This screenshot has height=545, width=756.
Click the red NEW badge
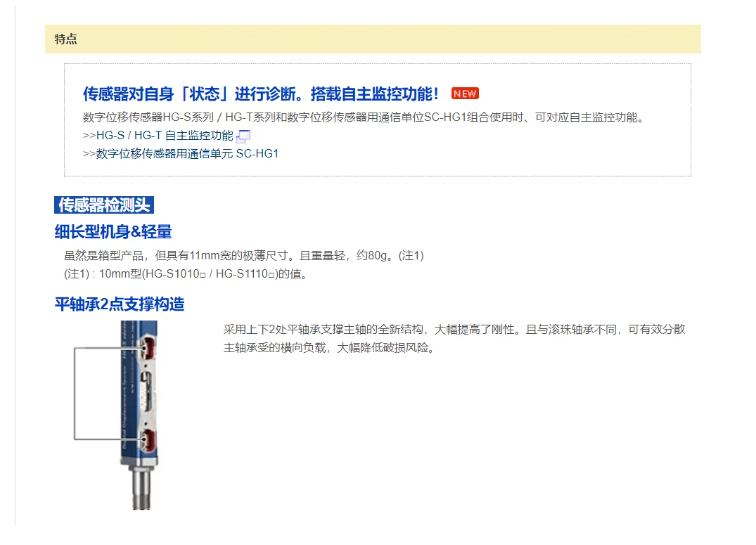(465, 94)
